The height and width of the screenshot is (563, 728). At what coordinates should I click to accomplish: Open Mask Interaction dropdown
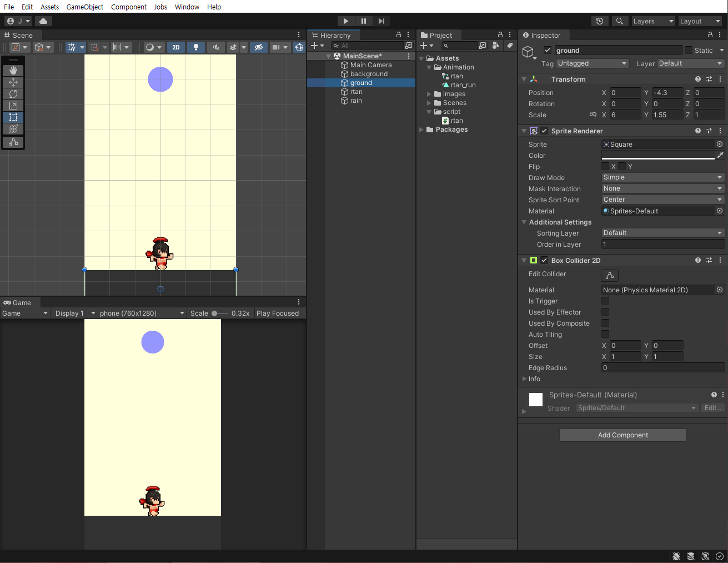point(663,188)
